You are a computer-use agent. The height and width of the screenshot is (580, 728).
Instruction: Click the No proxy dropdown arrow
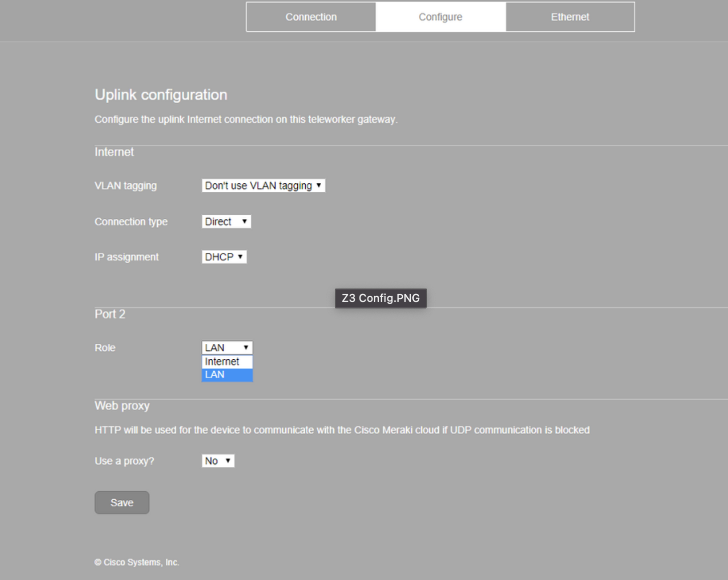click(x=228, y=460)
